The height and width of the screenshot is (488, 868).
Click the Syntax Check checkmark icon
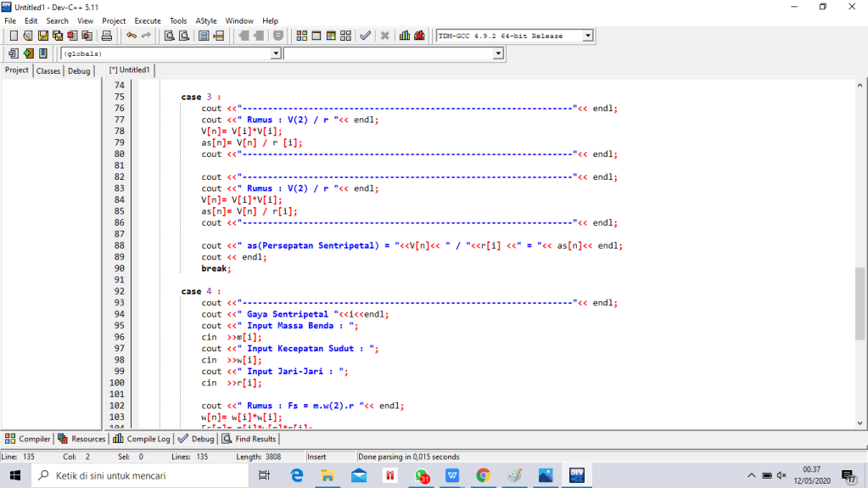[365, 36]
